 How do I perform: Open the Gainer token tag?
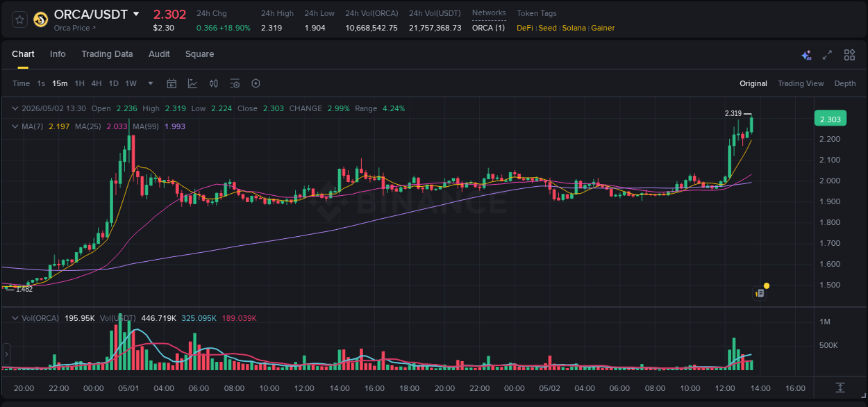coord(603,28)
